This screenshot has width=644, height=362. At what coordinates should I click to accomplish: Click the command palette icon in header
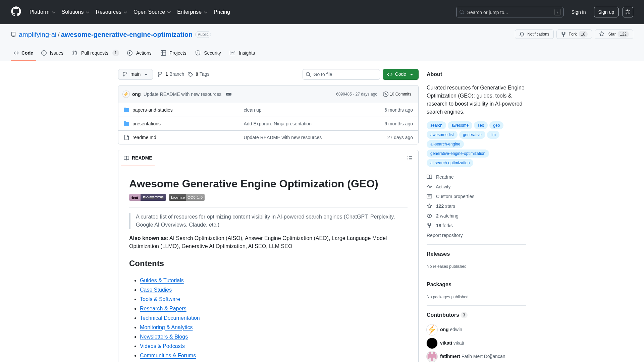pyautogui.click(x=628, y=12)
